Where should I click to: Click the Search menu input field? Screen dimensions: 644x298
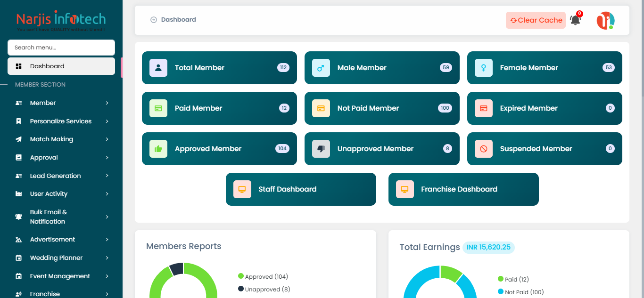(61, 48)
